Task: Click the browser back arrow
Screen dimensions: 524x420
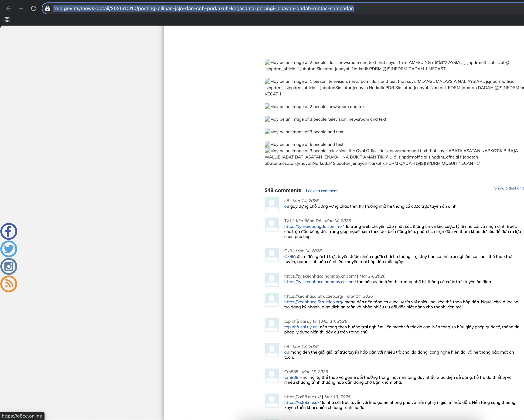Action: [x=9, y=9]
